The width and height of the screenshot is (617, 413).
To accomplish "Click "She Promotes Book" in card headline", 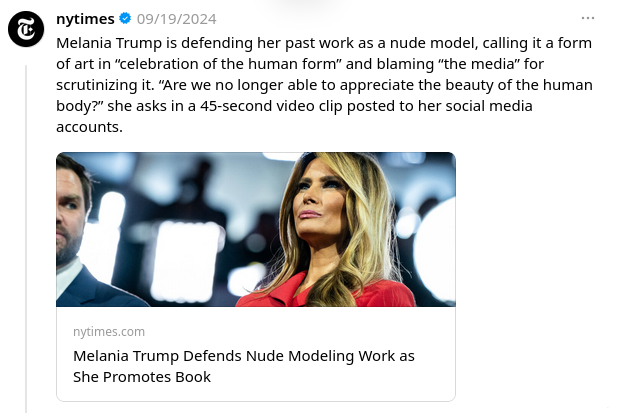I will tap(142, 377).
